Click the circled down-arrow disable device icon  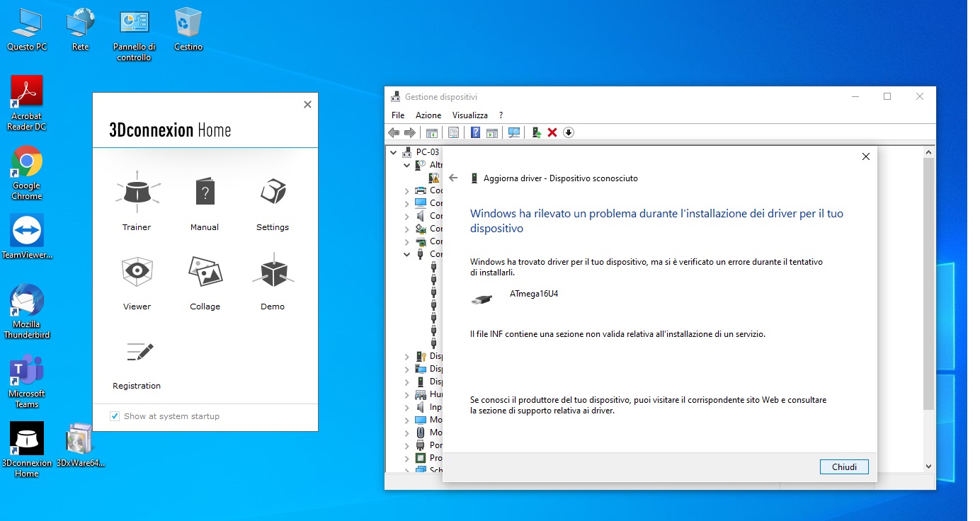[569, 132]
